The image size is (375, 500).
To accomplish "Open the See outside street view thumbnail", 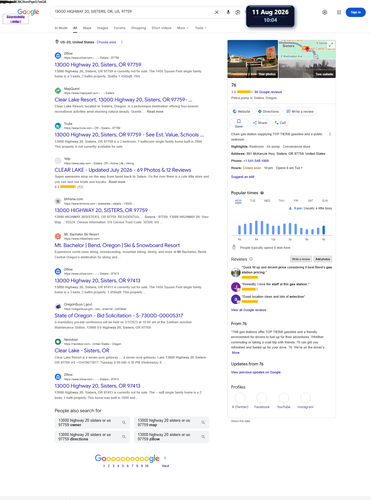I will pos(307,68).
